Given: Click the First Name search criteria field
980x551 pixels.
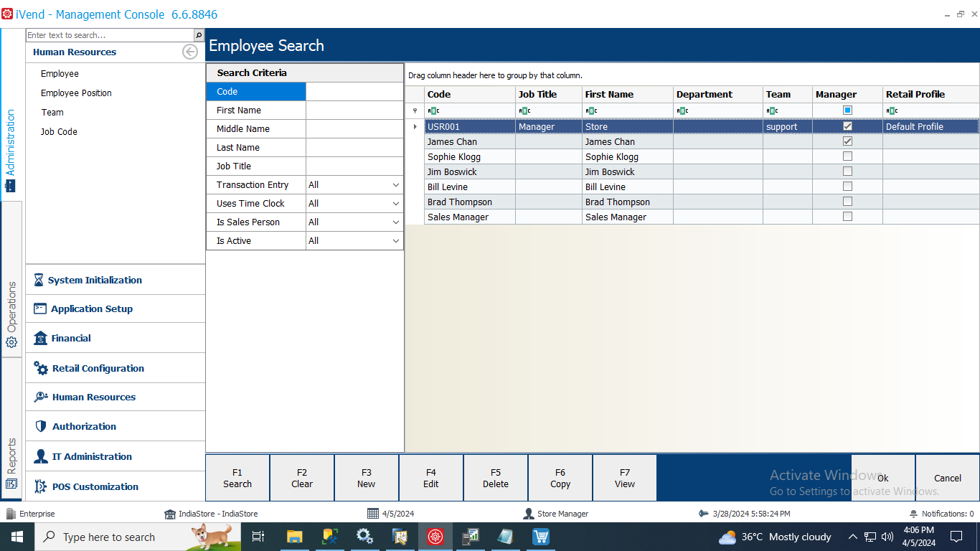Looking at the screenshot, I should (354, 110).
